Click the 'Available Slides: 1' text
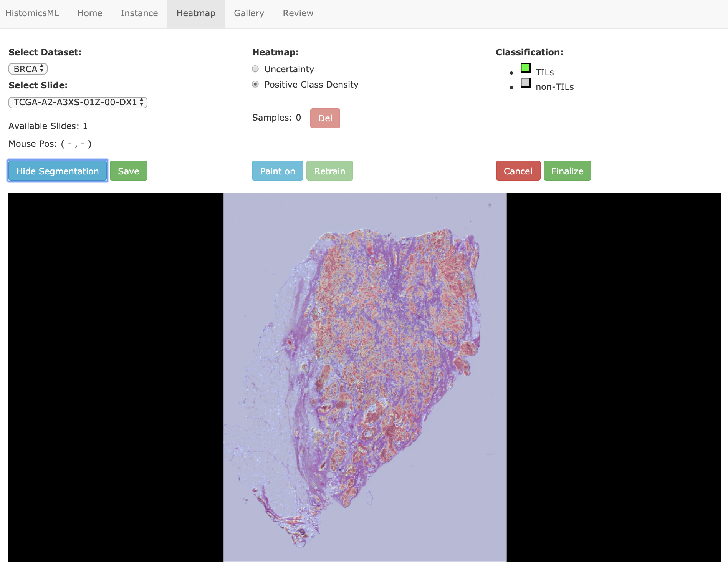Viewport: 728px width, 570px height. [x=48, y=126]
